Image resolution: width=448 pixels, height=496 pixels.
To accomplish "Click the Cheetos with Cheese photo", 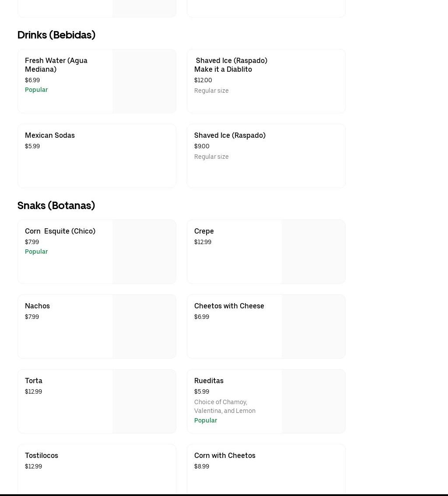I will tap(313, 327).
